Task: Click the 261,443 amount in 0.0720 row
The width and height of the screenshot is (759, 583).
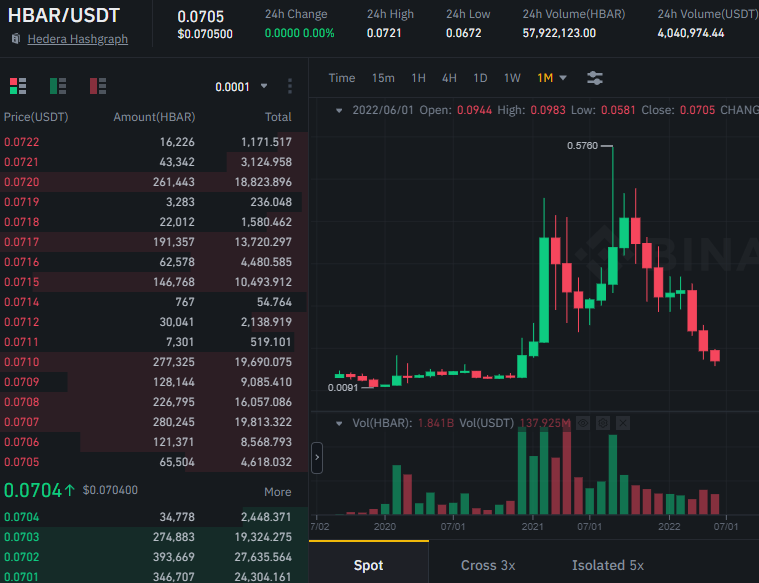Action: click(174, 182)
